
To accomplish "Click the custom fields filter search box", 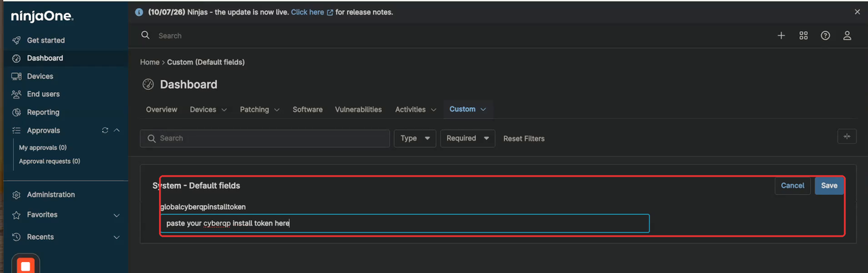I will point(264,138).
